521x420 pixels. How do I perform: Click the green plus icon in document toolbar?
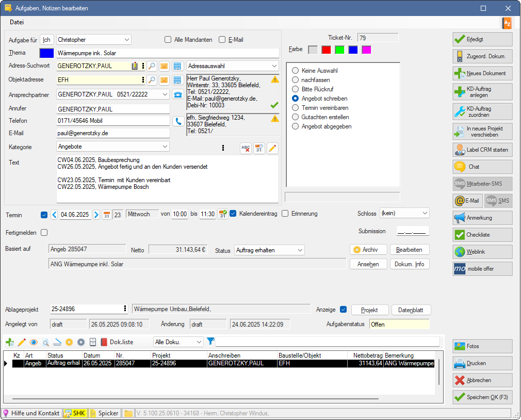pos(10,342)
